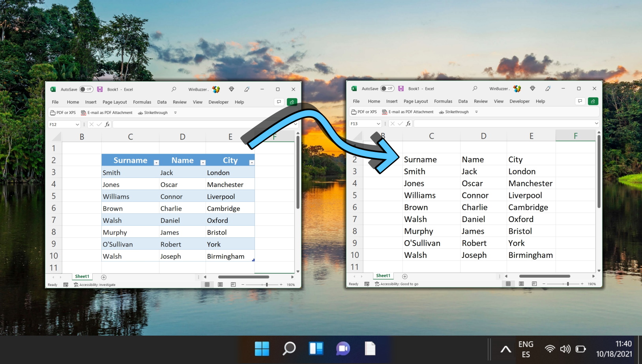This screenshot has width=642, height=364.
Task: Open the Surname column filter dropdown
Action: coord(156,162)
